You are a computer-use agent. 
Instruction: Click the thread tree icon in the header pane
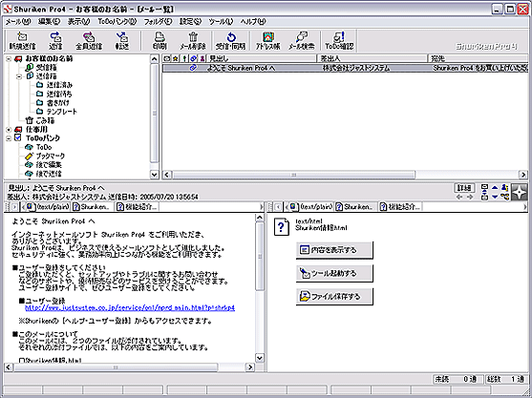click(504, 197)
